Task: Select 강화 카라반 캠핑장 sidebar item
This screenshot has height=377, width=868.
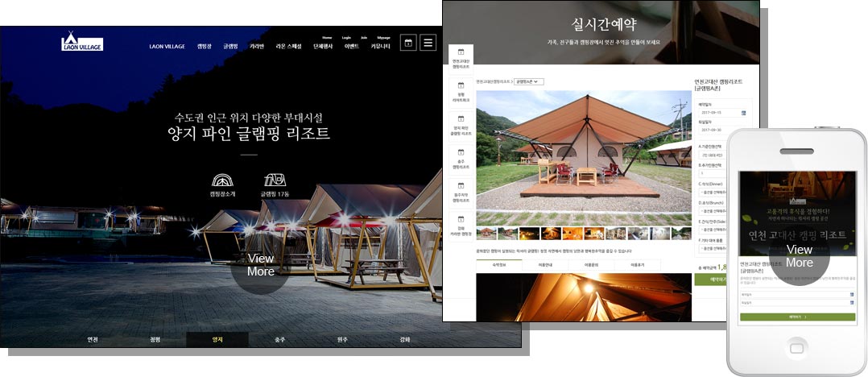Action: coord(461,226)
